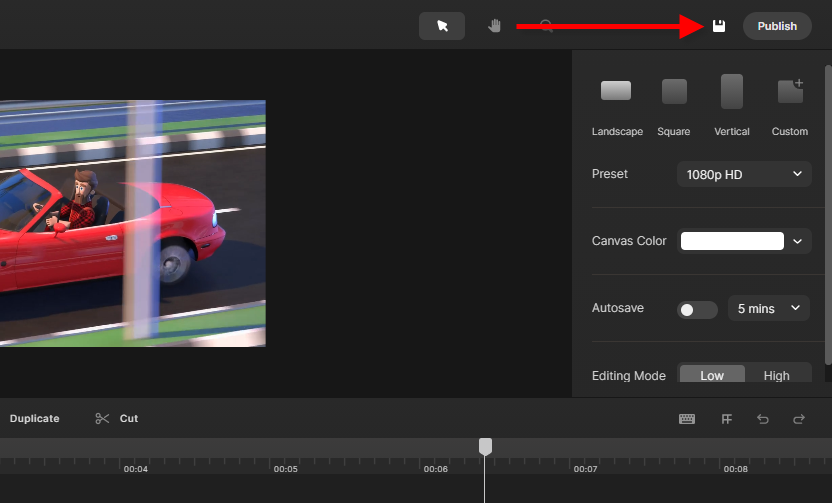832x503 pixels.
Task: Click the redo arrow
Action: coord(799,419)
